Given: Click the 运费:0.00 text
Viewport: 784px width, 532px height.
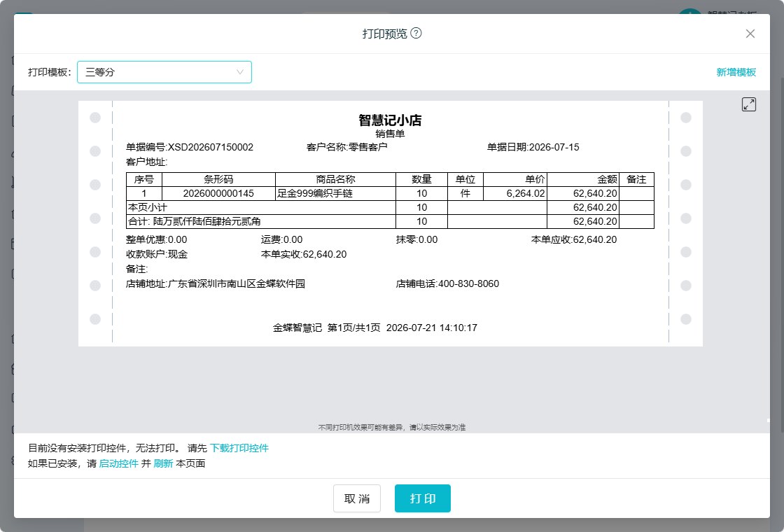Looking at the screenshot, I should point(281,239).
